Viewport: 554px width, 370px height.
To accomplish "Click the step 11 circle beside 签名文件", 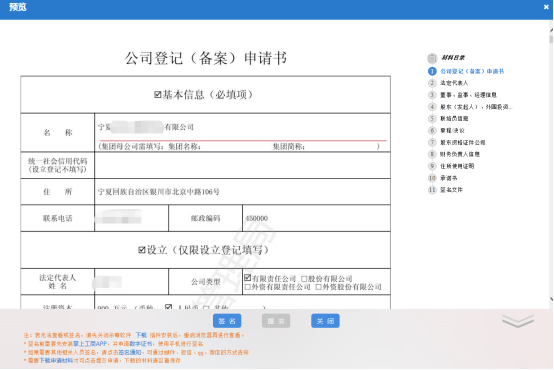I will 432,190.
